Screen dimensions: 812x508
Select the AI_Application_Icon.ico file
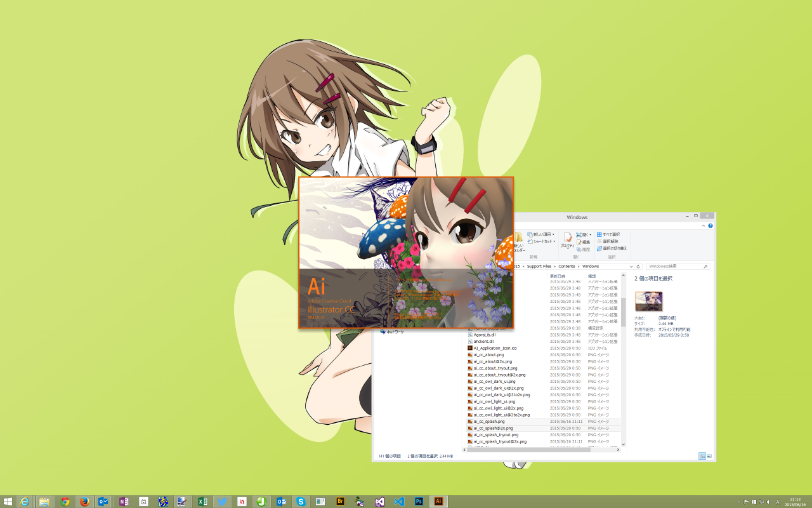click(x=495, y=348)
